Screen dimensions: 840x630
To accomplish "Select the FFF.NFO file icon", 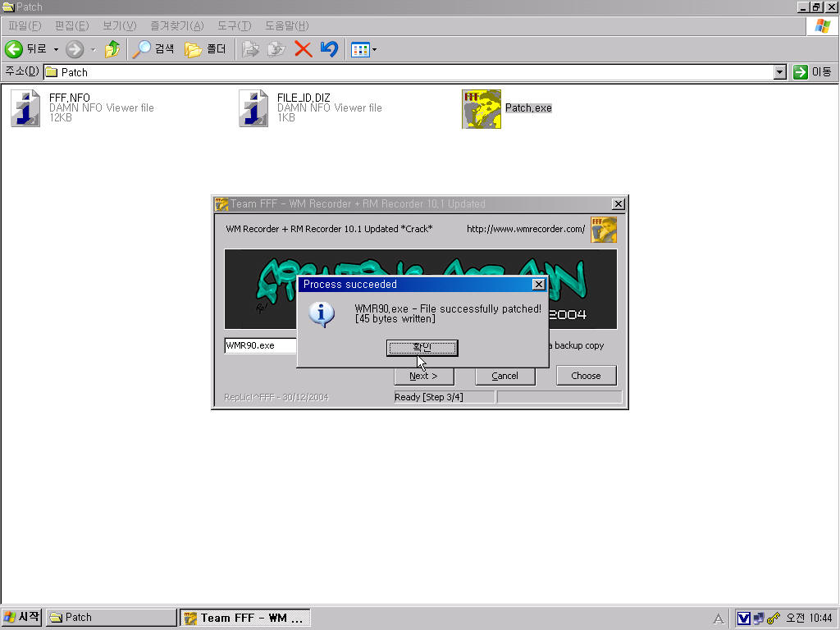I will [x=25, y=108].
